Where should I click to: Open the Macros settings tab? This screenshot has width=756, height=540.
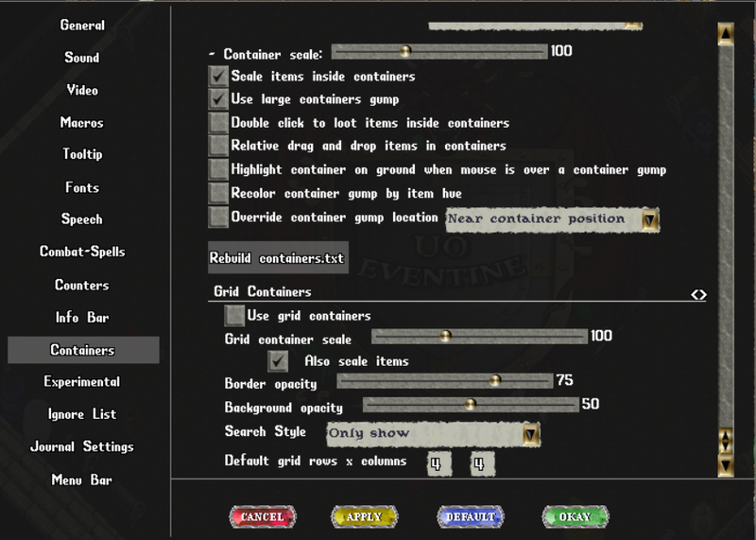82,123
